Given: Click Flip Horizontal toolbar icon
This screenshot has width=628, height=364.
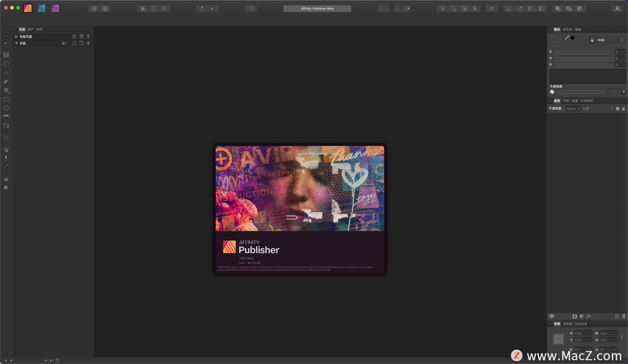Looking at the screenshot, I should coord(509,8).
